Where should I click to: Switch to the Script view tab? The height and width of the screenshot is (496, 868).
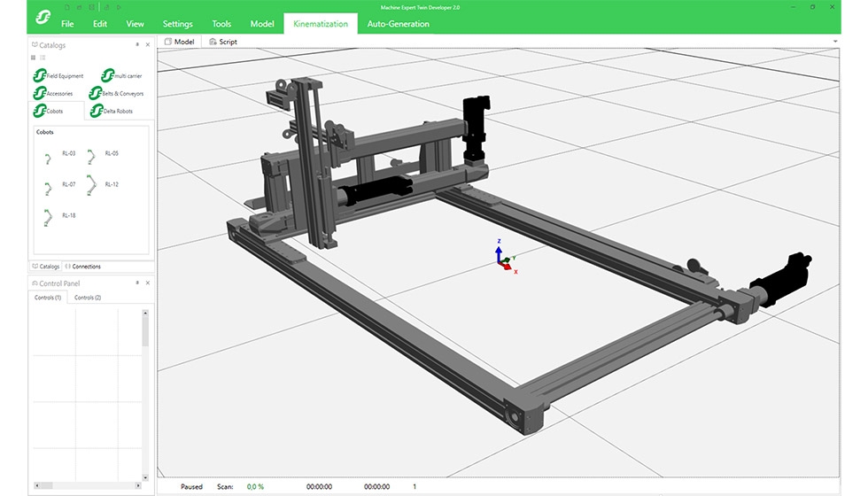(x=223, y=42)
